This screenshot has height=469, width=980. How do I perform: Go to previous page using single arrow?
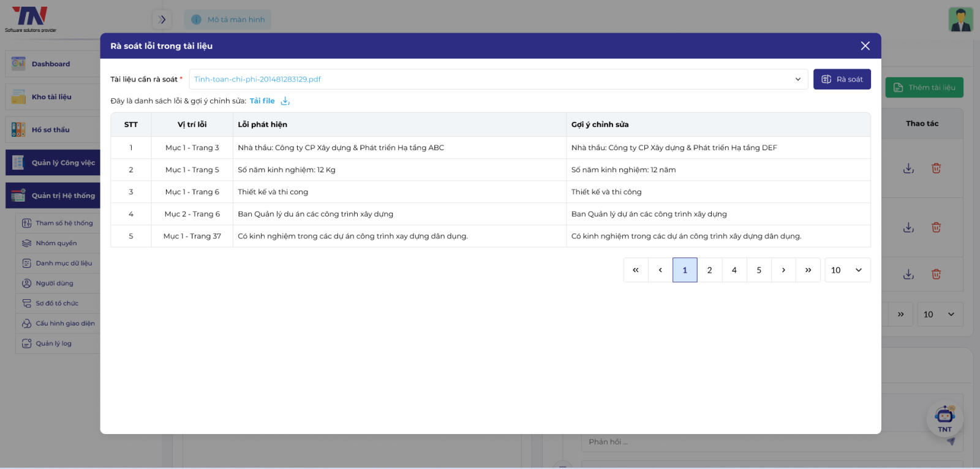coord(660,270)
